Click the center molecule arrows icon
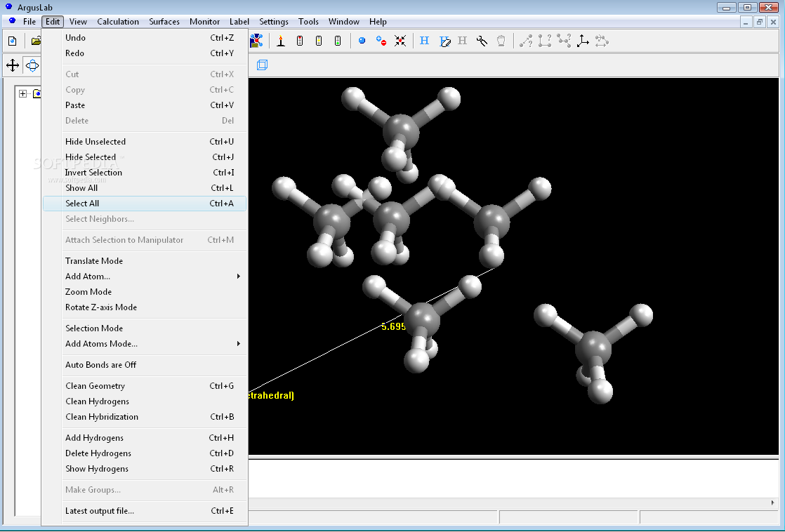Image resolution: width=785 pixels, height=532 pixels. click(x=400, y=41)
